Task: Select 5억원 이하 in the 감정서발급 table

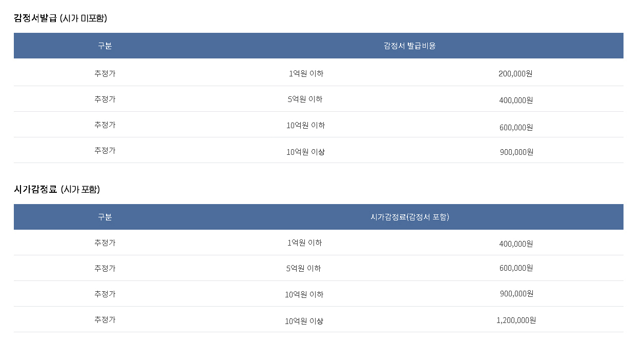Action: (x=305, y=99)
